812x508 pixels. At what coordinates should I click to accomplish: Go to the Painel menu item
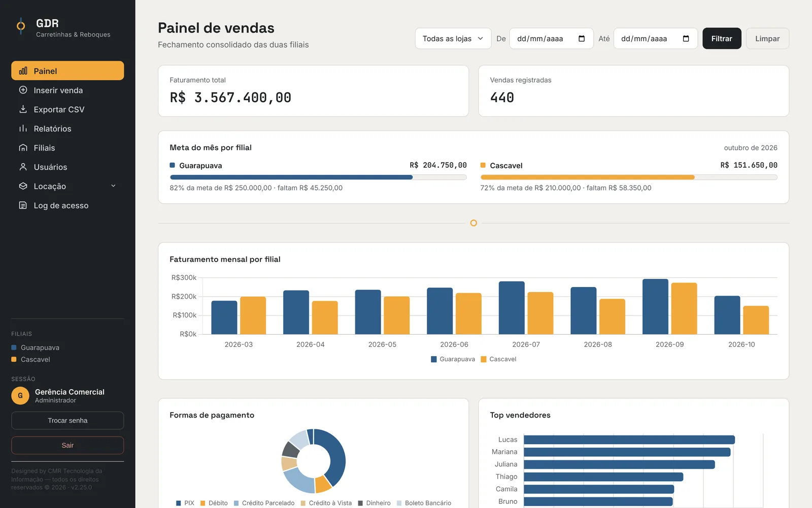click(67, 71)
